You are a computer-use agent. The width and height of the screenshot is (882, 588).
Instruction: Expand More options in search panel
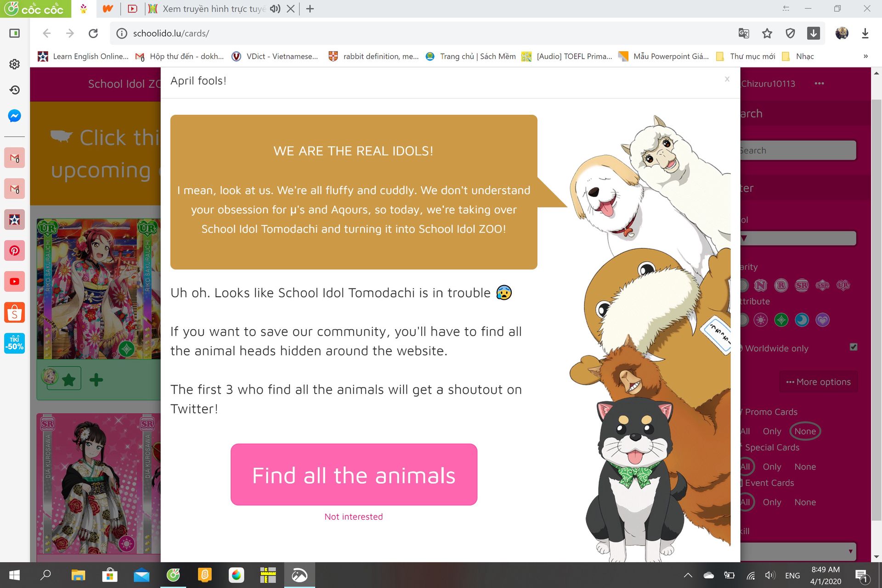click(x=818, y=382)
